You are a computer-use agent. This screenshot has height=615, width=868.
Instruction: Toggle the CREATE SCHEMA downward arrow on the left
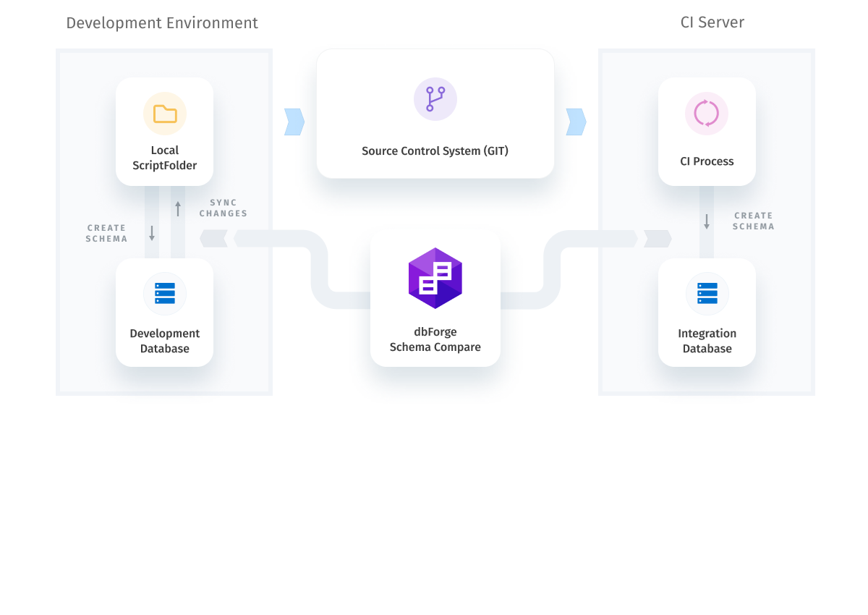[151, 232]
